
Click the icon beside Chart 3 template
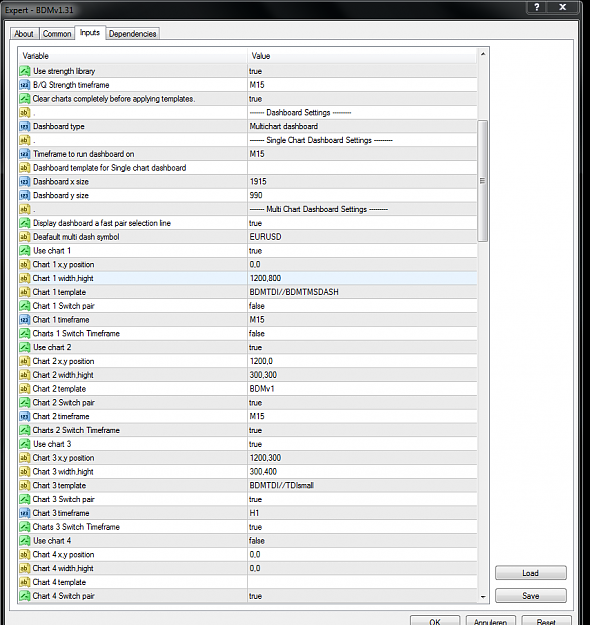pos(25,485)
